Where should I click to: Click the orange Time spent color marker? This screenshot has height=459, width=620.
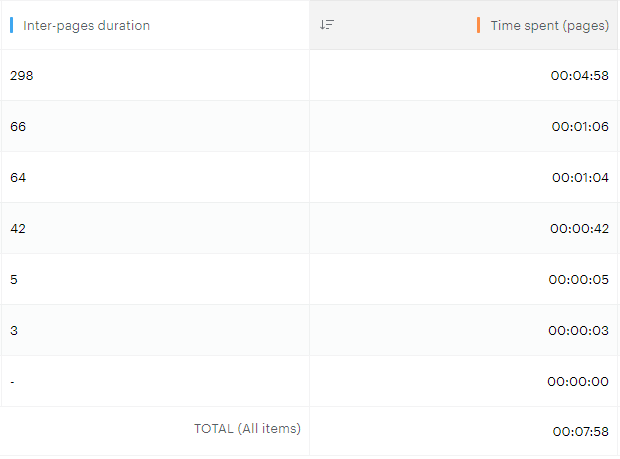(479, 26)
